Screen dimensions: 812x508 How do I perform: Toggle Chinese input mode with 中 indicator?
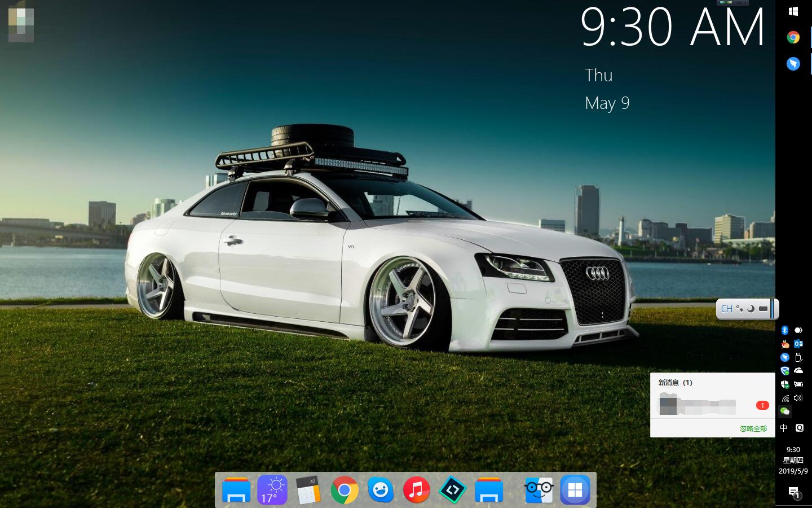(x=784, y=428)
